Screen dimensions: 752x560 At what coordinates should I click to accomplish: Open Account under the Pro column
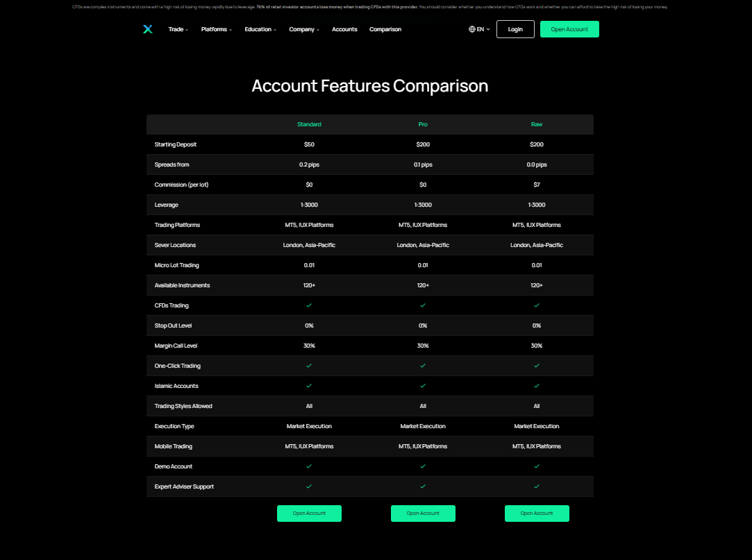423,514
